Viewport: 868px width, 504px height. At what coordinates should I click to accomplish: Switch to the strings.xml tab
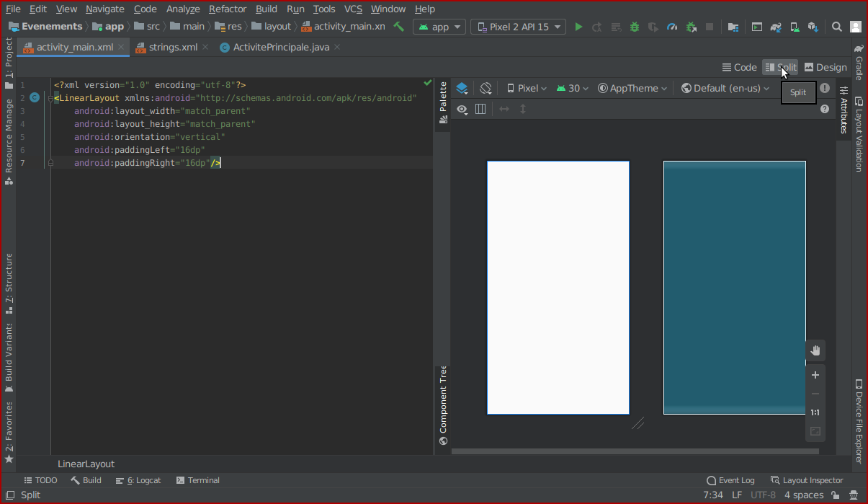coord(172,47)
